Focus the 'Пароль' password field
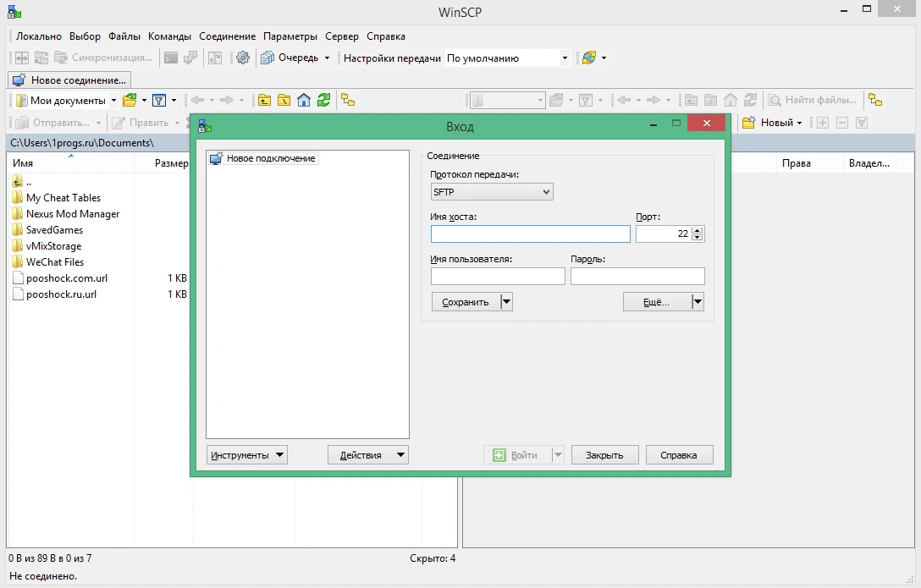Viewport: 921px width, 588px height. pos(637,277)
